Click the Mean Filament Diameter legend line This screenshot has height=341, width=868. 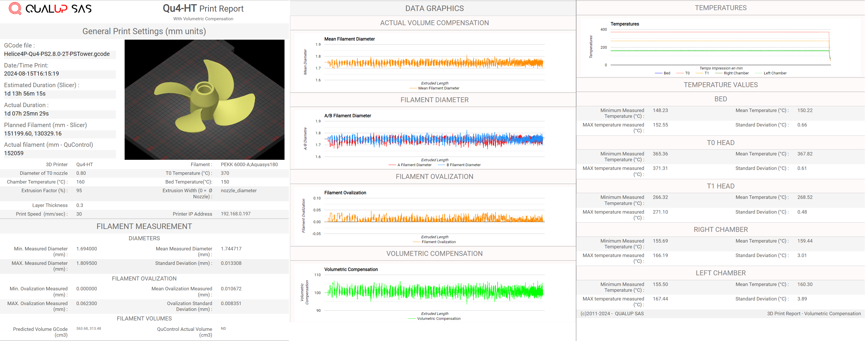[435, 88]
